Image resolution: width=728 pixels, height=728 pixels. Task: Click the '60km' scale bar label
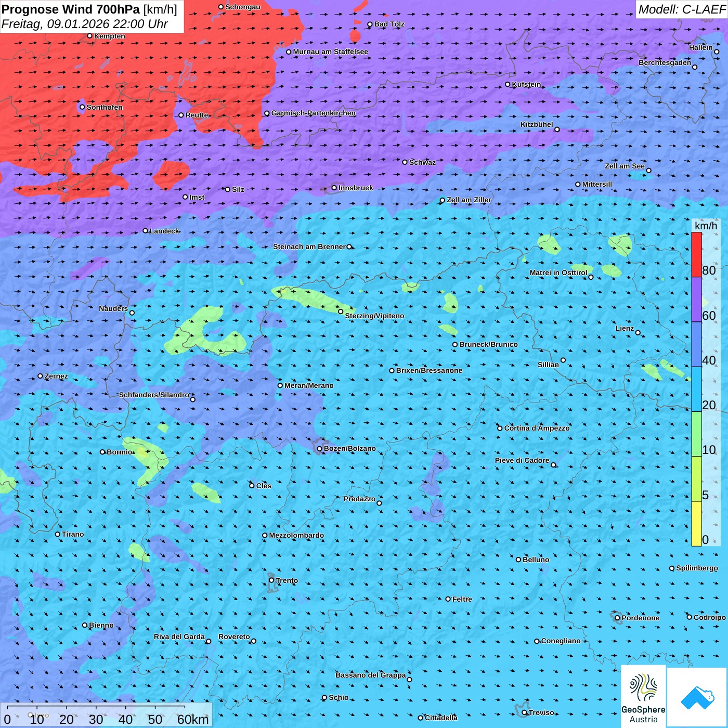(x=193, y=720)
